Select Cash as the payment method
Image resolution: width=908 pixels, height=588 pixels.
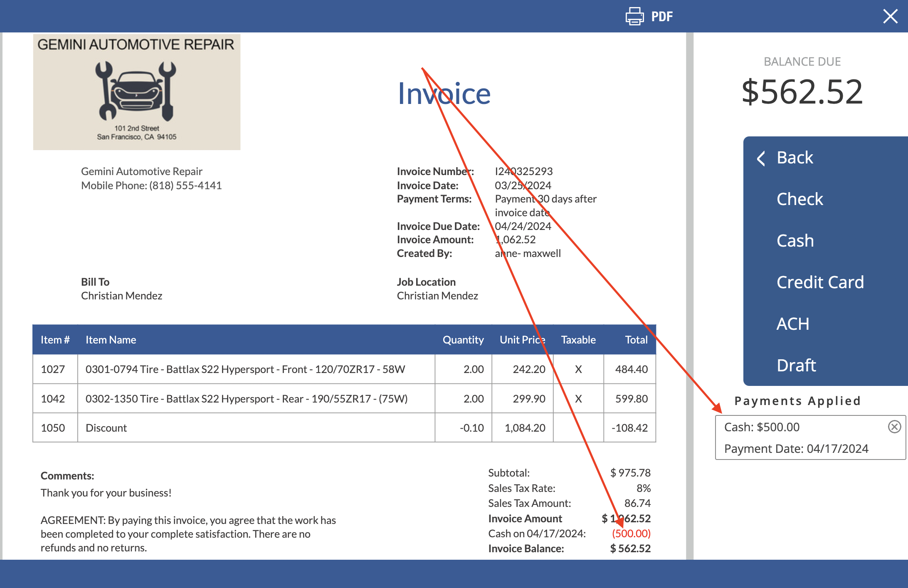(795, 240)
